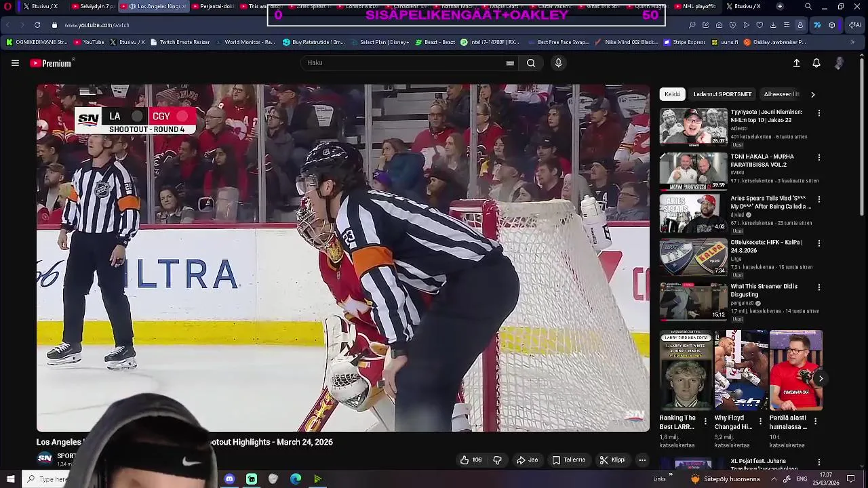868x488 pixels.
Task: Open SPORTSNET channel avatar below video
Action: pyautogui.click(x=45, y=459)
